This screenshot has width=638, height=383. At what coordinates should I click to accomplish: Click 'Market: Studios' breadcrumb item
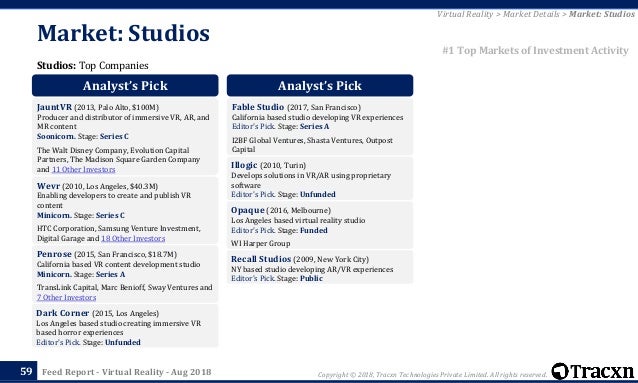[x=602, y=14]
